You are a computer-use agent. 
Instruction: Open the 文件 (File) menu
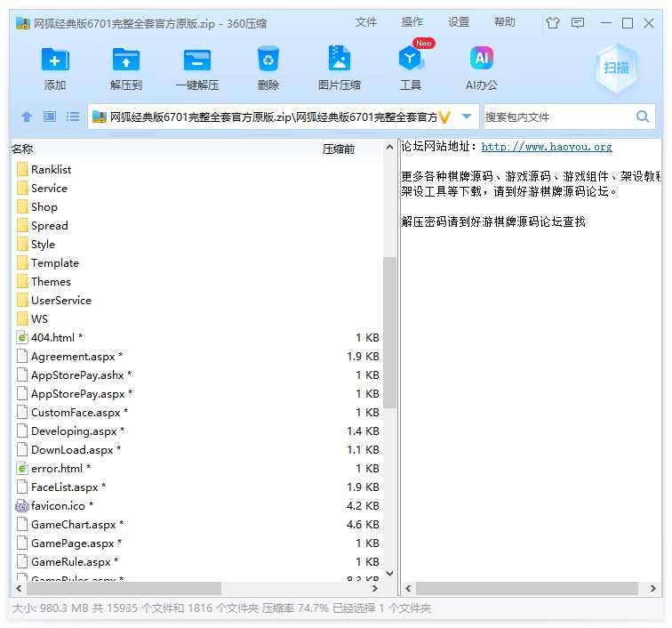pos(365,22)
